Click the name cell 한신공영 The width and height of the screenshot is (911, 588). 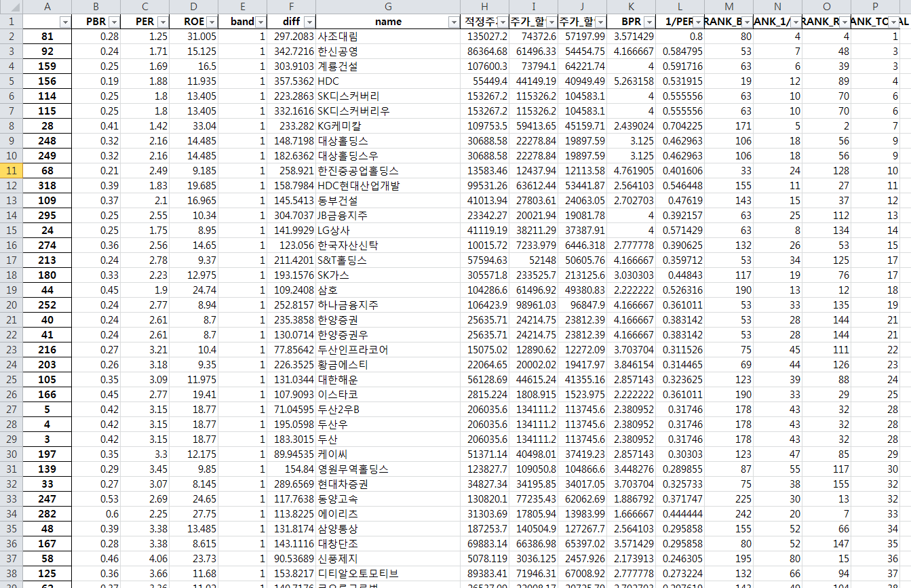click(x=388, y=52)
